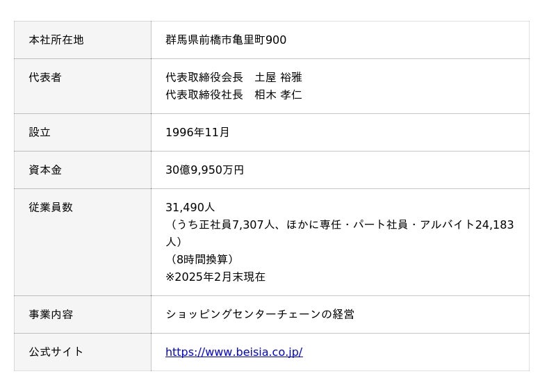Click the 従業員数 row label

(51, 207)
